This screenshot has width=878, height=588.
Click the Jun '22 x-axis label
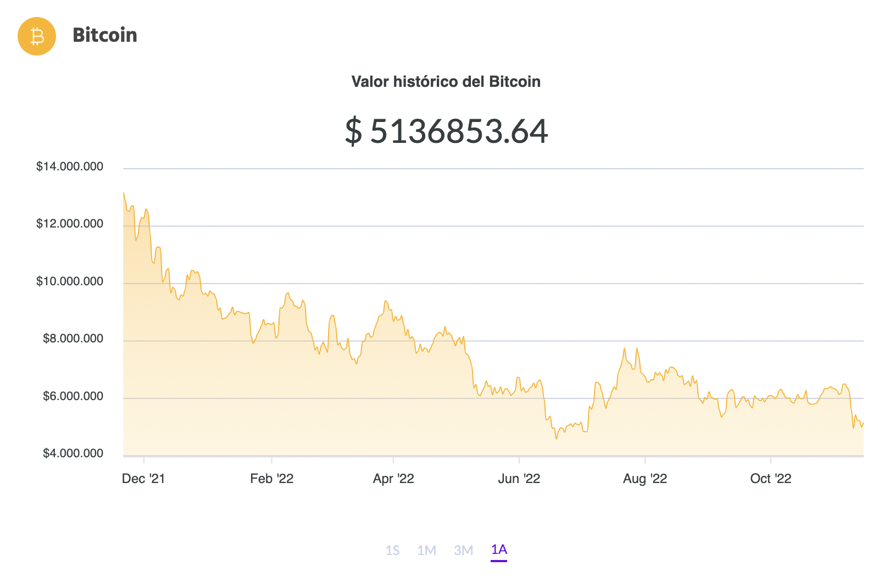(519, 479)
